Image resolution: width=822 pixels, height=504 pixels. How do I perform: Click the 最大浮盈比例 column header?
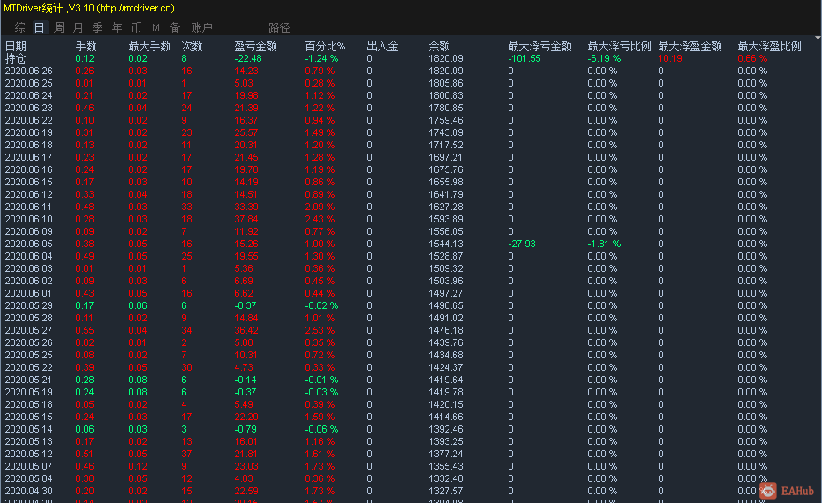click(x=770, y=47)
